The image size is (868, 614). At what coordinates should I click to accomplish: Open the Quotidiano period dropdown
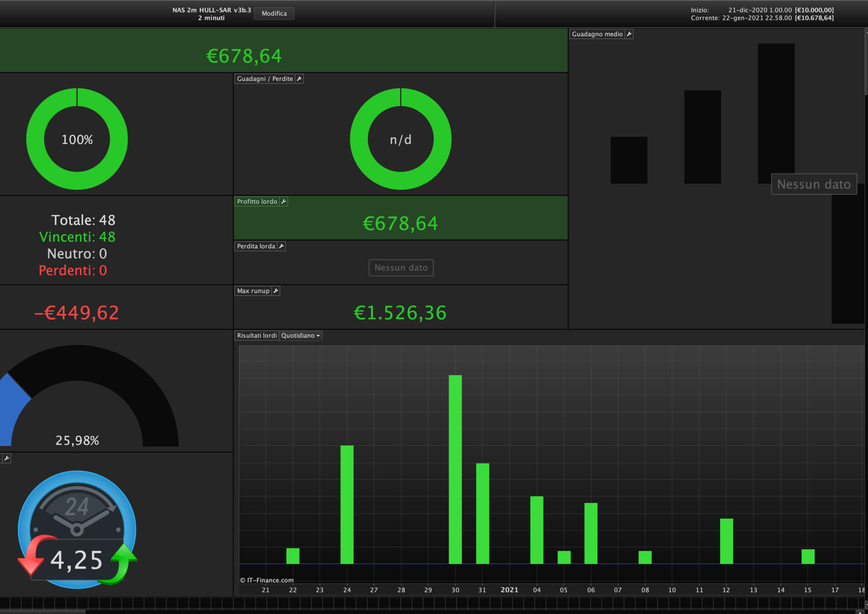[x=300, y=336]
